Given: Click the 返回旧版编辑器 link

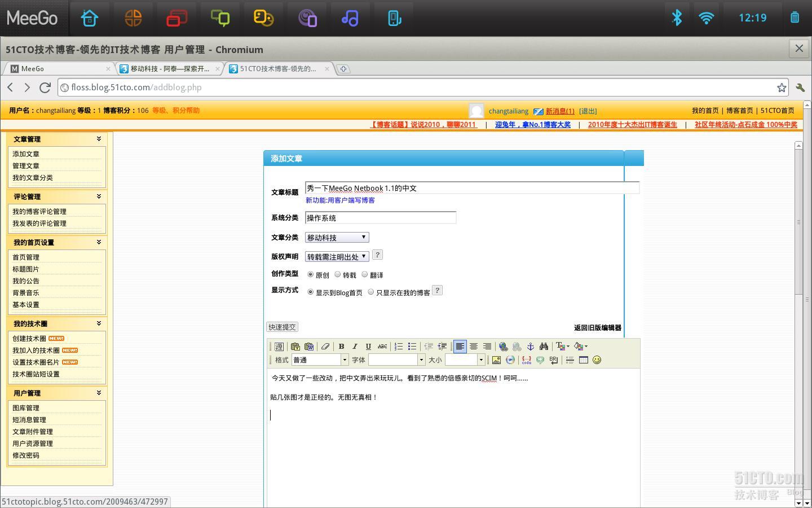Looking at the screenshot, I should [598, 328].
